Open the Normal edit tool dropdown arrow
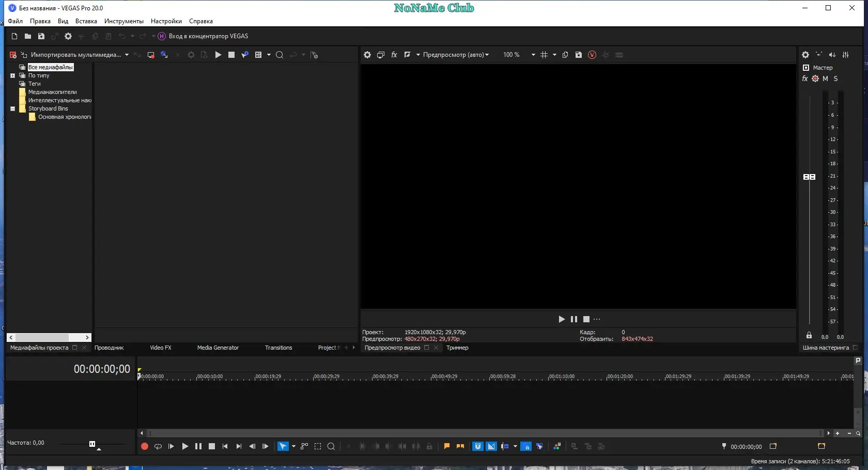Screen dimensions: 868x470 click(x=293, y=446)
